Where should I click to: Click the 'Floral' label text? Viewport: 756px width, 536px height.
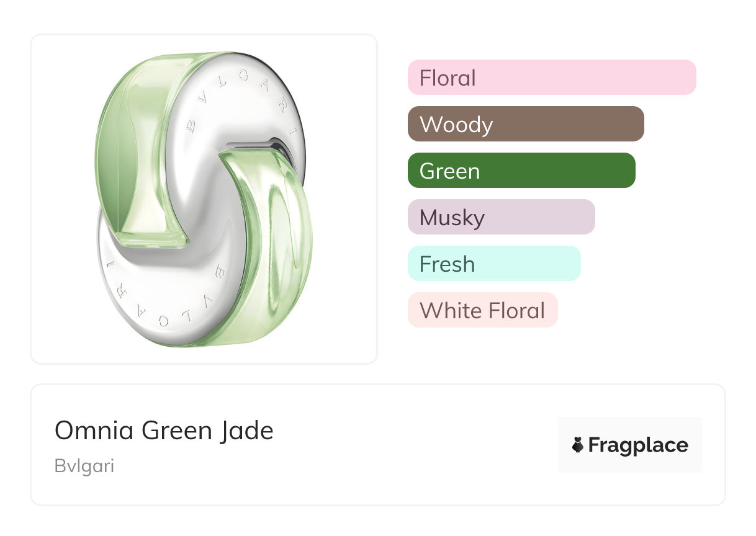click(x=448, y=78)
